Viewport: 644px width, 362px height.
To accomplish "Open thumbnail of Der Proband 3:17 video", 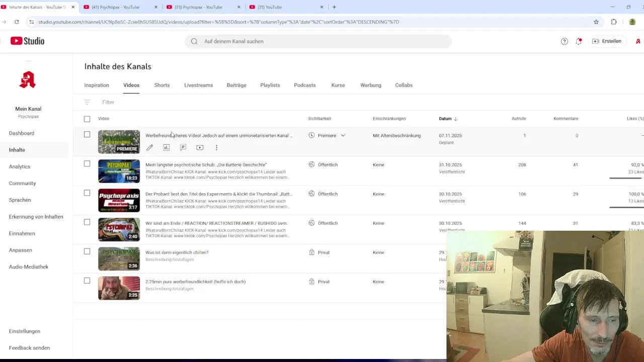I will (119, 200).
